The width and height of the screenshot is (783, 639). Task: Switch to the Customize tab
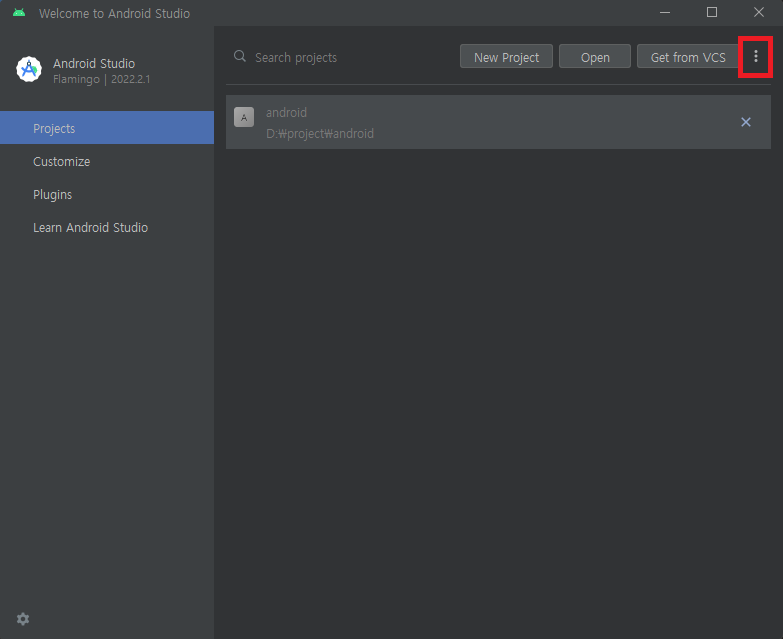[107, 161]
